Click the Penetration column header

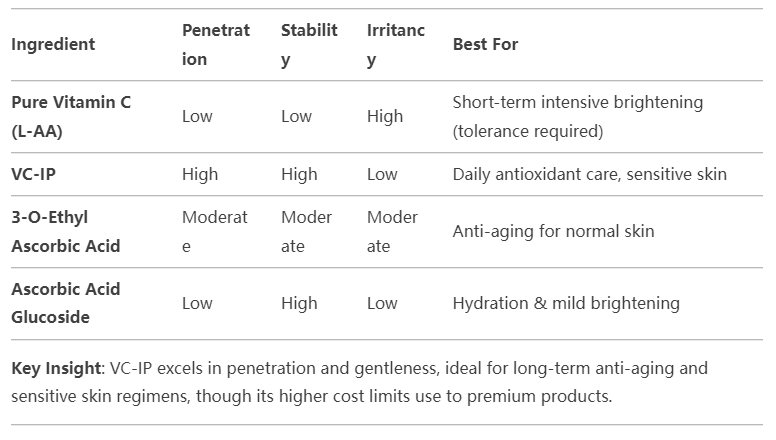216,45
